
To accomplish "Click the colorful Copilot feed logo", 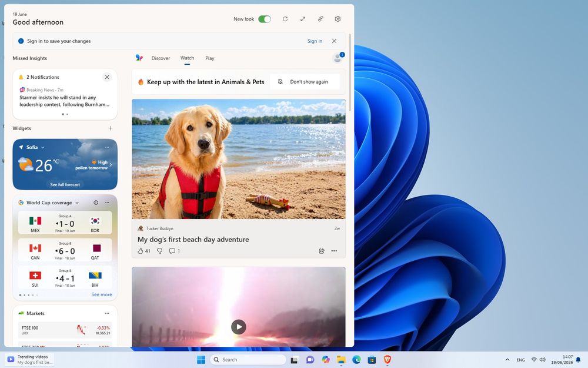I will [139, 58].
